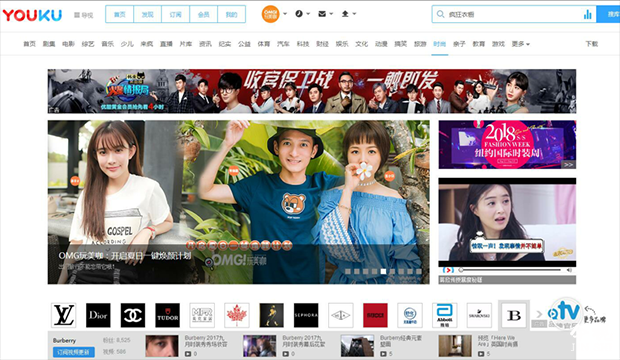Select the highlighted white carousel dot
The height and width of the screenshot is (360, 620).
tap(383, 271)
